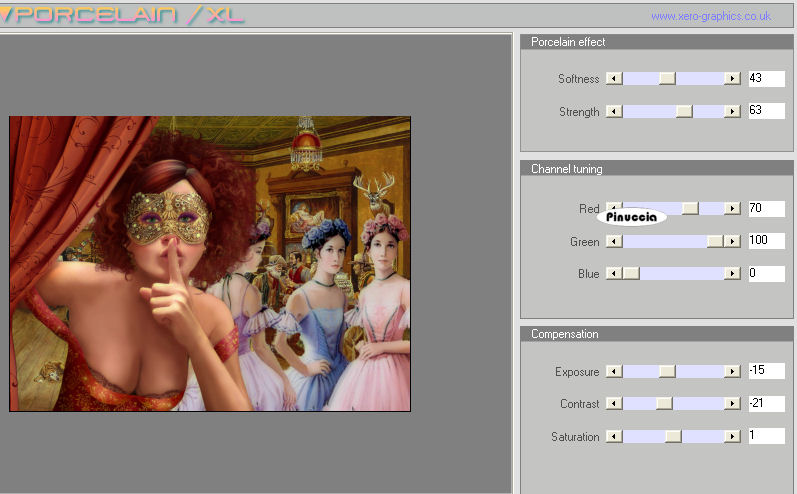
Task: Click the Strength slider thumb
Action: click(x=684, y=111)
